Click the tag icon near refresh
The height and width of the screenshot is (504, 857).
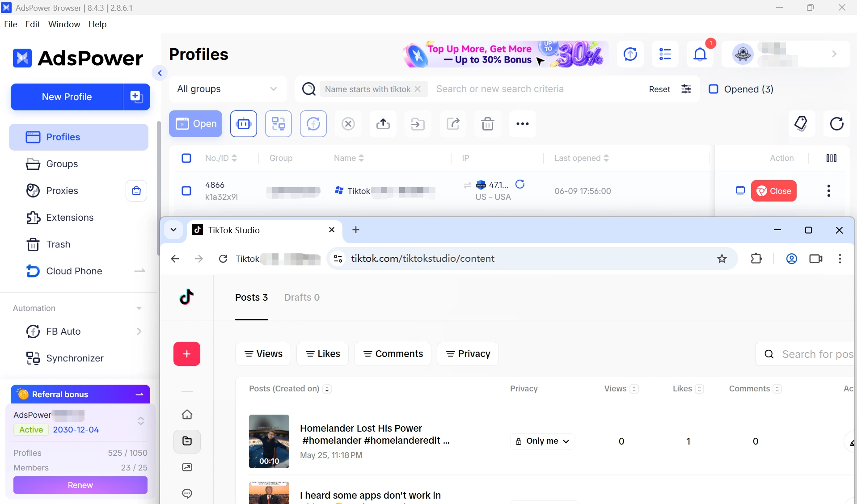802,124
